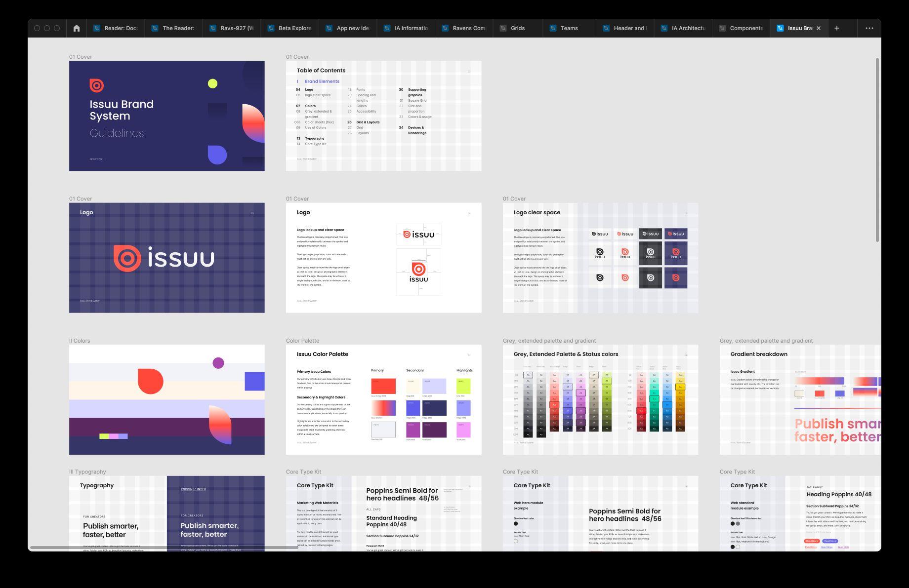Select the Logo clear space frame

pos(600,258)
